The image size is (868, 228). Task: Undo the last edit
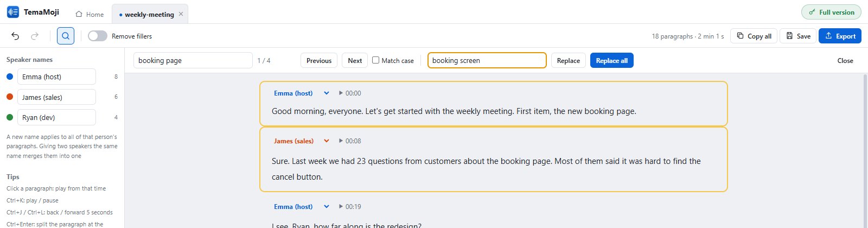coord(15,36)
